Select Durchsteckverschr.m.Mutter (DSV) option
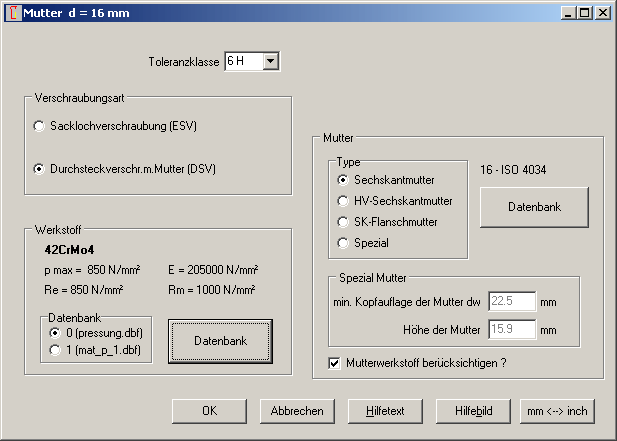The image size is (617, 441). click(39, 169)
